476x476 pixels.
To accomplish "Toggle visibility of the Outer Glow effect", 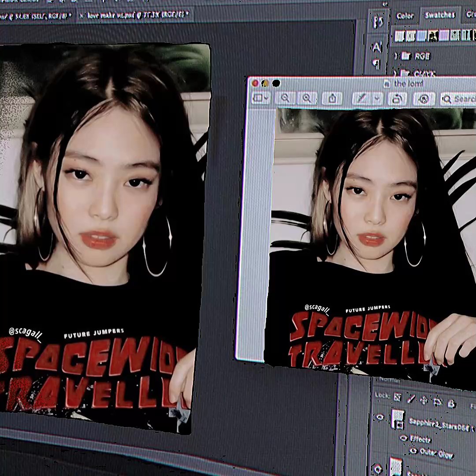I will (x=413, y=451).
